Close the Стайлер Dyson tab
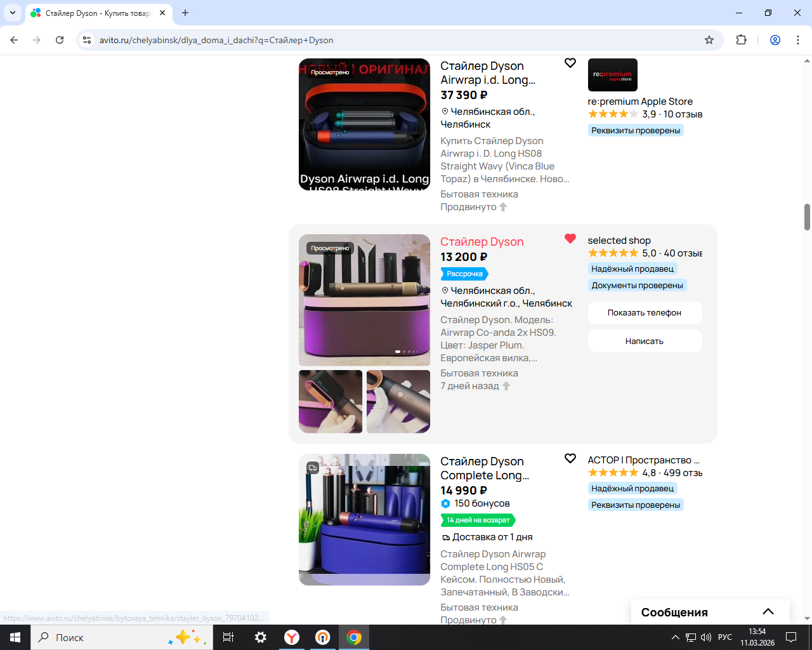Screen dimensions: 812x650 click(x=162, y=13)
